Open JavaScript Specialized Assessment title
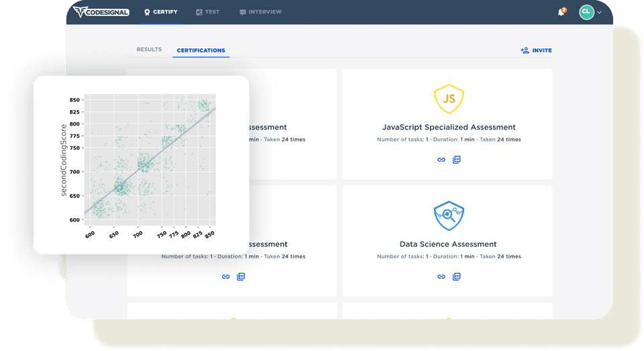 449,127
